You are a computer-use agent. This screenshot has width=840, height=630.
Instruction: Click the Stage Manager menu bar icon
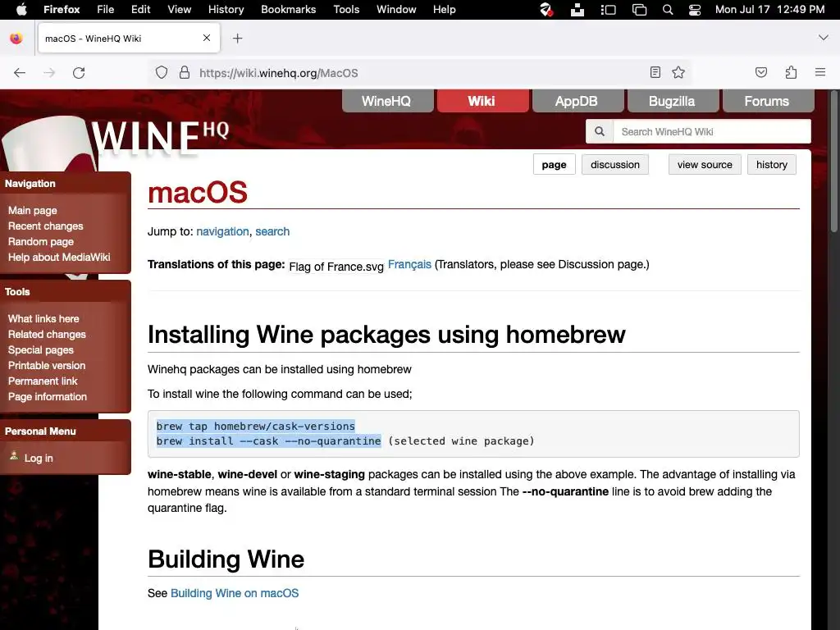click(x=608, y=9)
